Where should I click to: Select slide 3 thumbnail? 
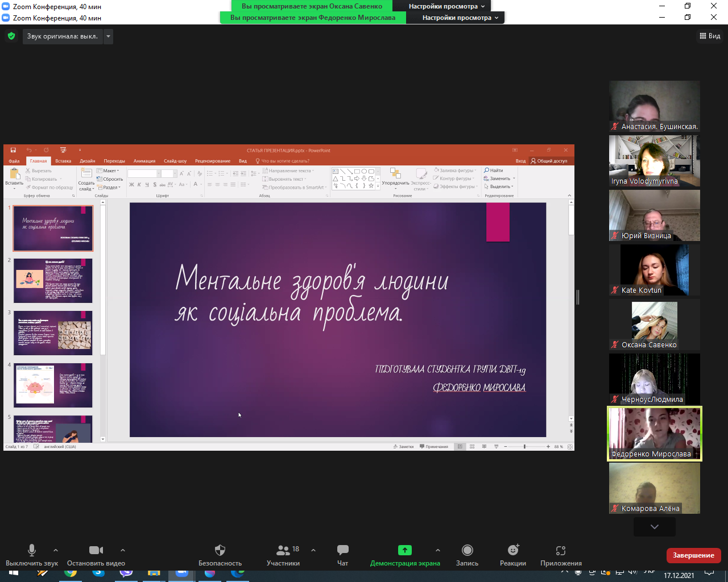[53, 333]
